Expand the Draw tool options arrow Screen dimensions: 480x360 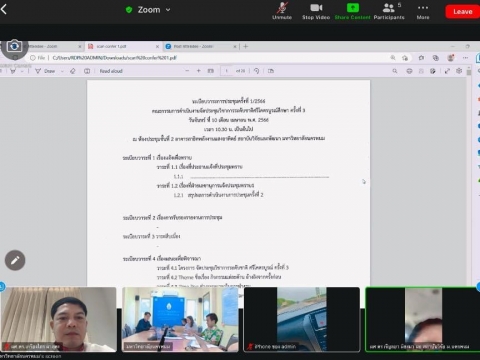coord(62,71)
